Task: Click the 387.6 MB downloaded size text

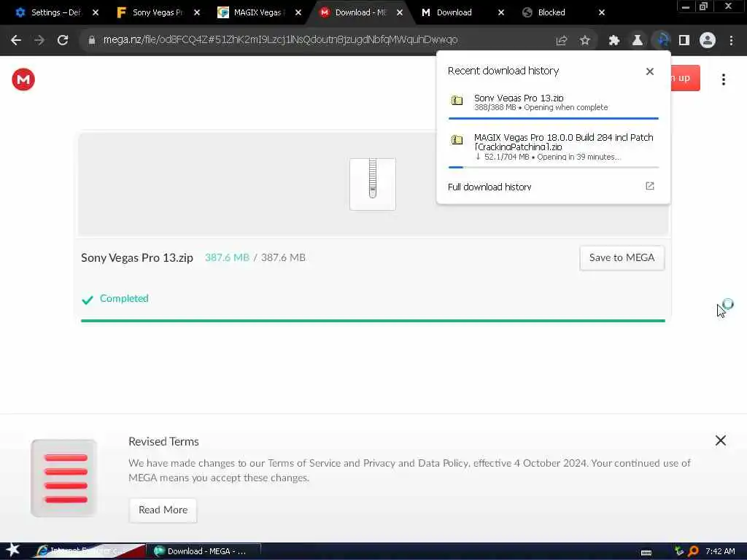Action: pos(227,257)
